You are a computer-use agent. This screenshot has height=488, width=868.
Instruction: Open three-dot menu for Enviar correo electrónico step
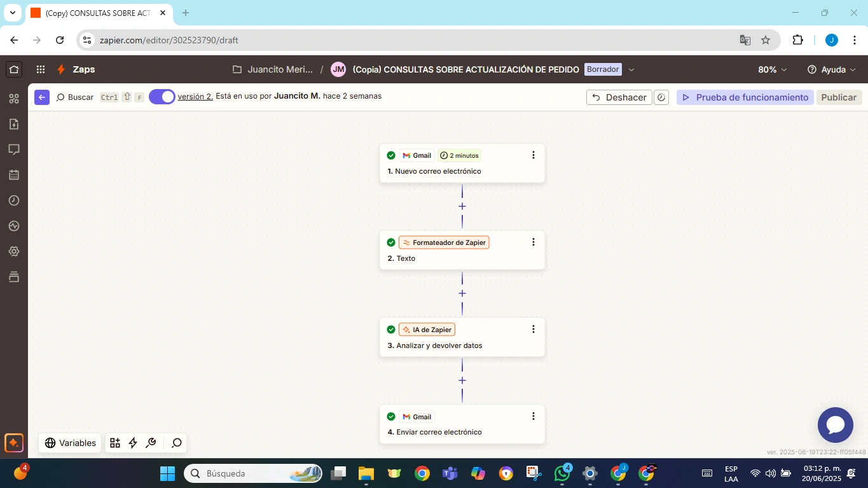pyautogui.click(x=533, y=417)
